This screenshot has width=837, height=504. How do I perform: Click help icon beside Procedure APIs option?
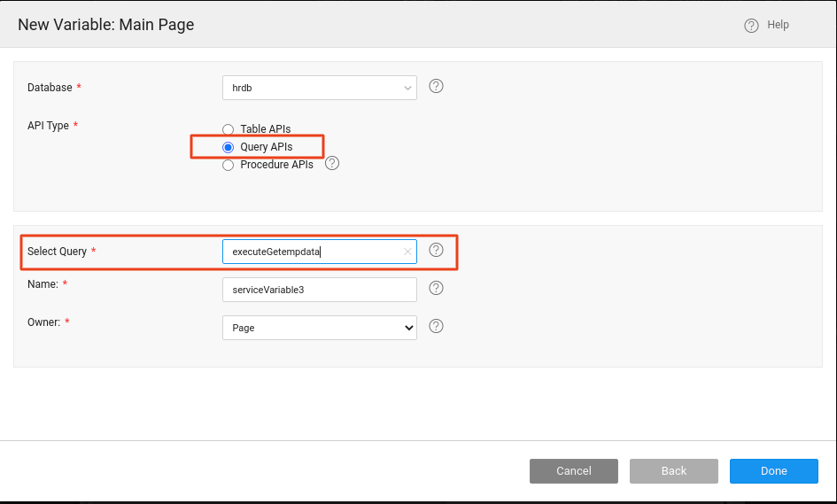[332, 164]
